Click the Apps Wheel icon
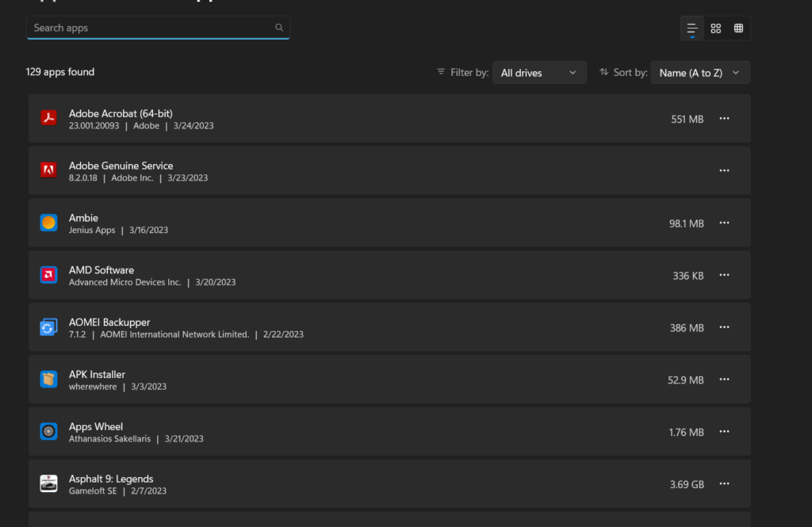The image size is (812, 527). pyautogui.click(x=48, y=432)
